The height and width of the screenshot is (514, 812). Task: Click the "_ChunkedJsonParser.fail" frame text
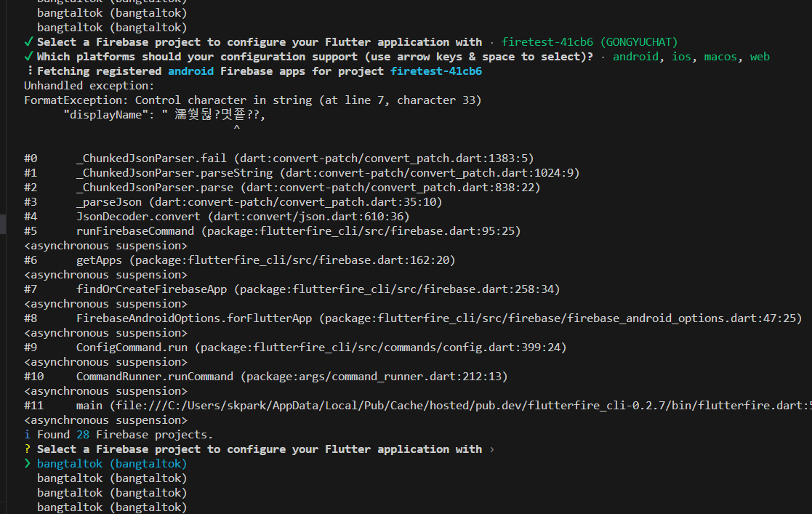pyautogui.click(x=151, y=158)
